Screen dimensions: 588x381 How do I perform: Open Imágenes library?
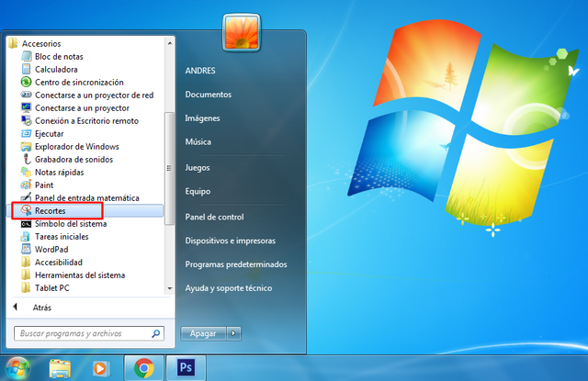[x=202, y=118]
